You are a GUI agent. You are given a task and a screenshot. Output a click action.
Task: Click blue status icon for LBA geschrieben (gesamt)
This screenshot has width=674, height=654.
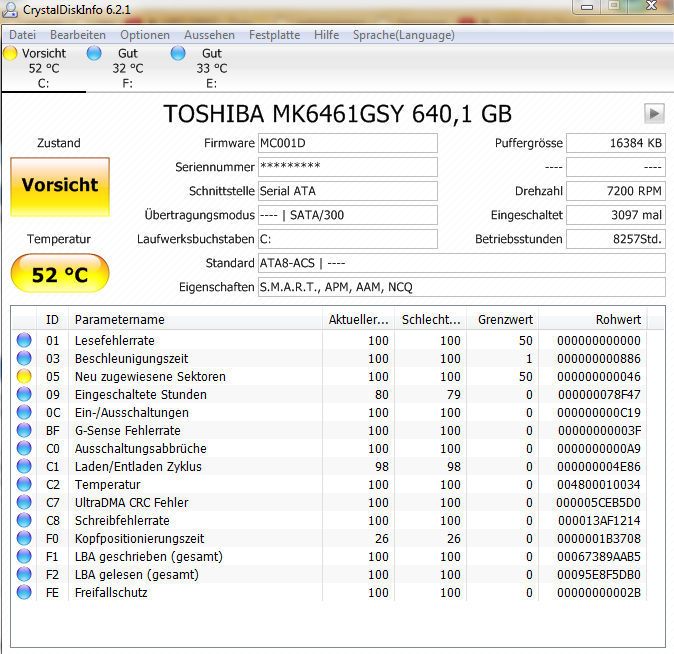(x=24, y=556)
